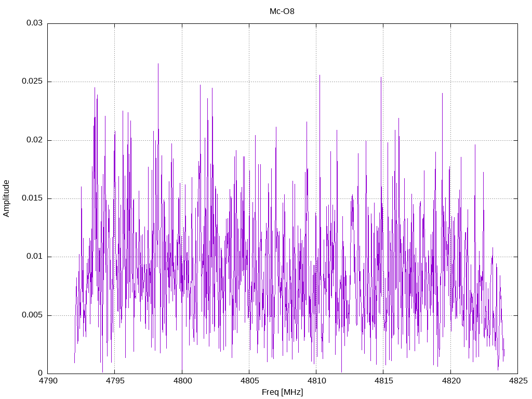Select the Freq [MHz] x-axis label

click(x=282, y=392)
